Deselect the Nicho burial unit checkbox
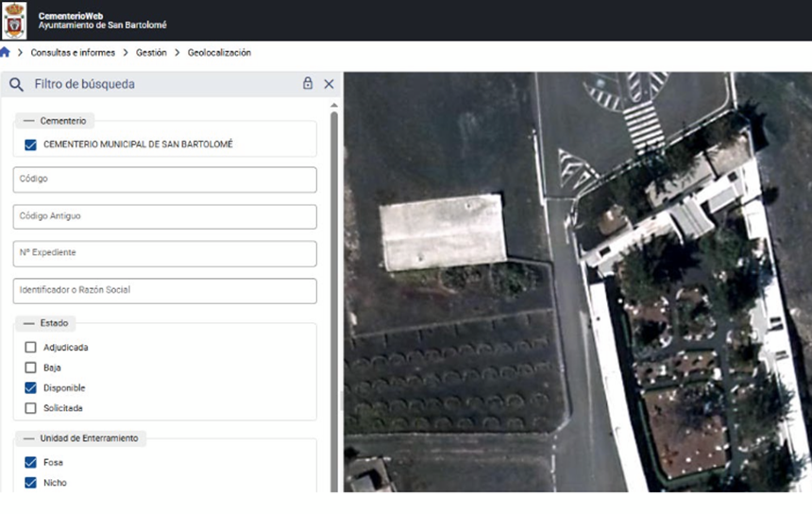812x514 pixels. (30, 483)
